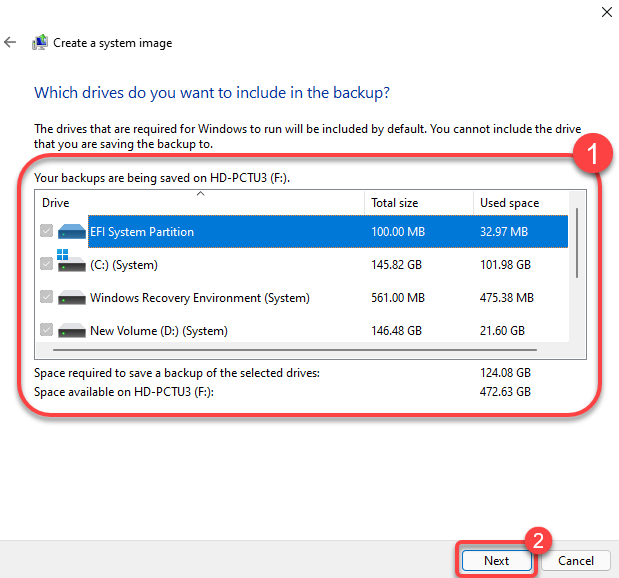The height and width of the screenshot is (578, 619).
Task: Click the Windows Recovery Environment drive icon
Action: click(x=71, y=297)
